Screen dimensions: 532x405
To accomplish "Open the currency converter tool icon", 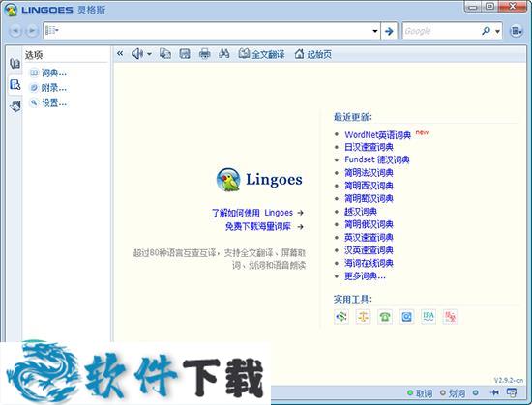I will point(341,317).
